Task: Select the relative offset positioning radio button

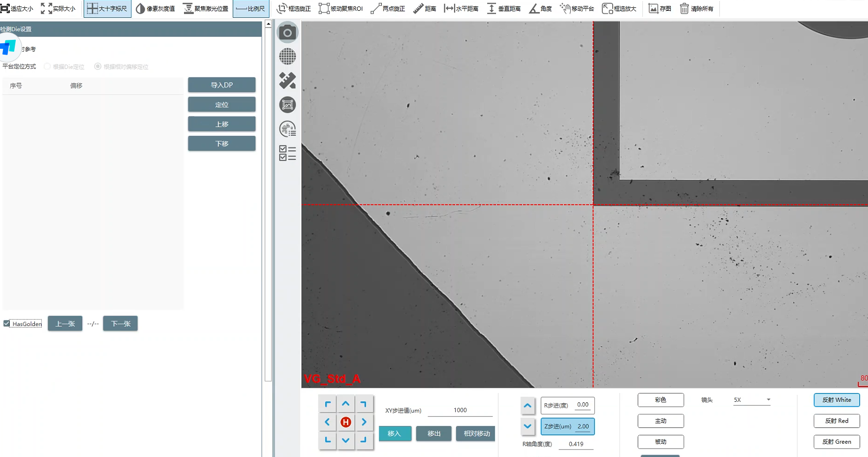Action: click(x=98, y=66)
